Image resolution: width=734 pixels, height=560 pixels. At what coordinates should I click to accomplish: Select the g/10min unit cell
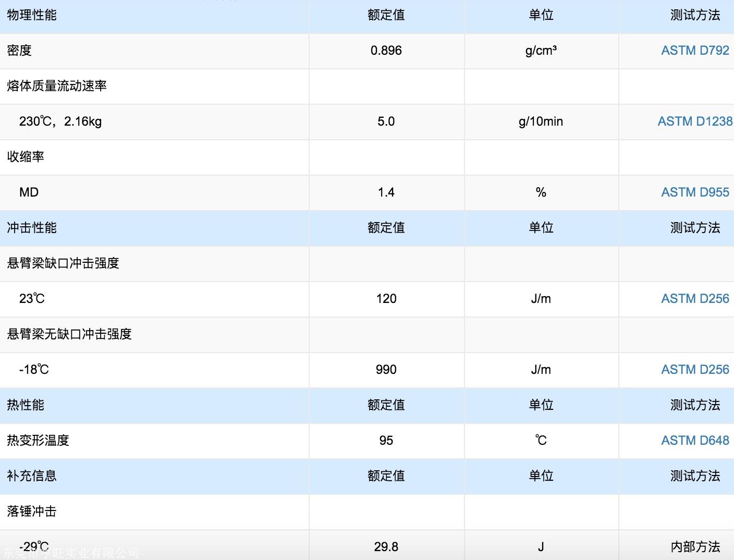[x=541, y=121]
